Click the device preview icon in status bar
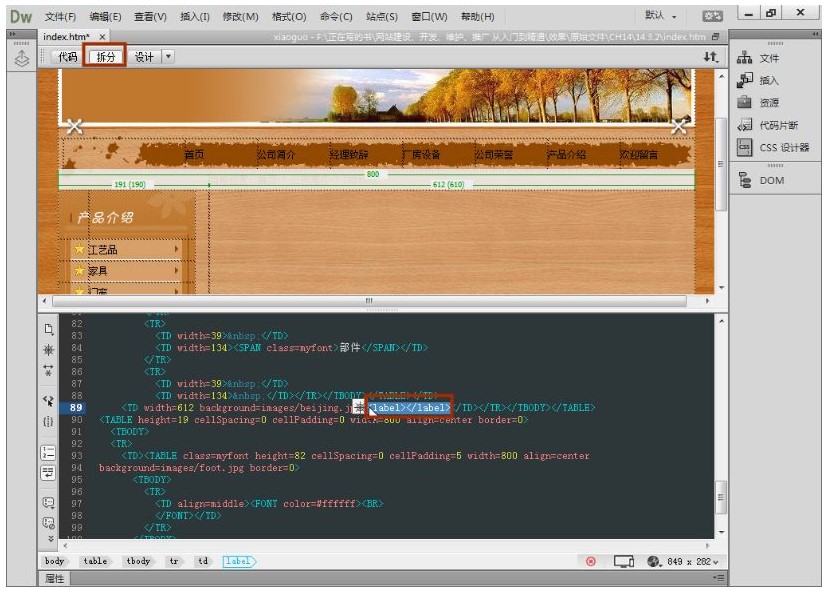The height and width of the screenshot is (590, 827). (624, 562)
